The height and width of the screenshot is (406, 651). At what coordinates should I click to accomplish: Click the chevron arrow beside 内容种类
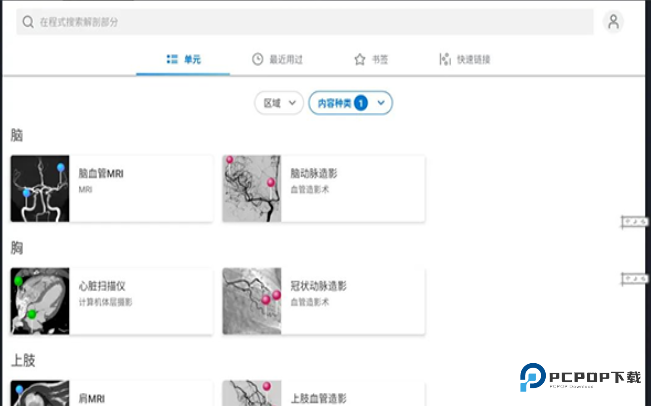tap(381, 103)
